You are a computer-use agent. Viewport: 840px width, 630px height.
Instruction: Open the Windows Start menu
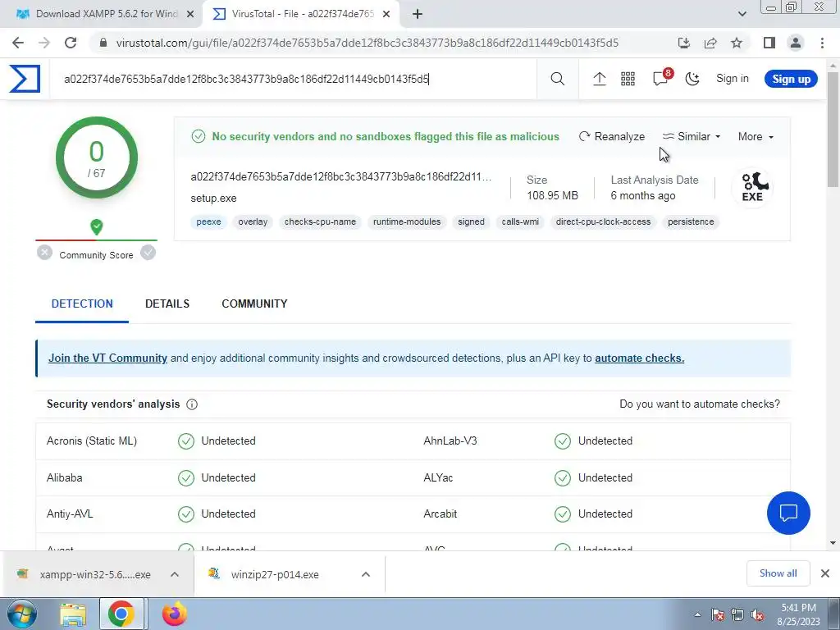point(21,614)
